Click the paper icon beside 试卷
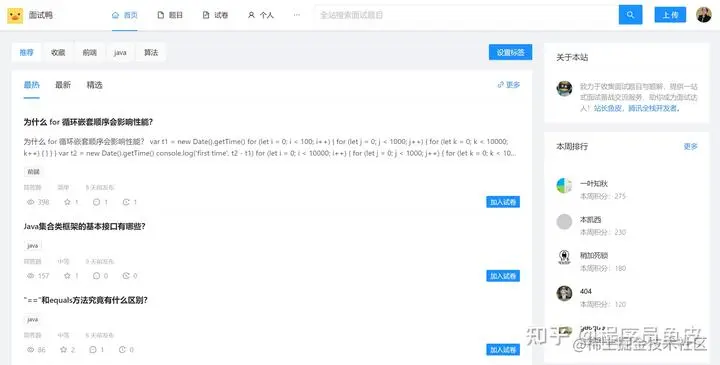The width and height of the screenshot is (720, 365). coord(206,15)
